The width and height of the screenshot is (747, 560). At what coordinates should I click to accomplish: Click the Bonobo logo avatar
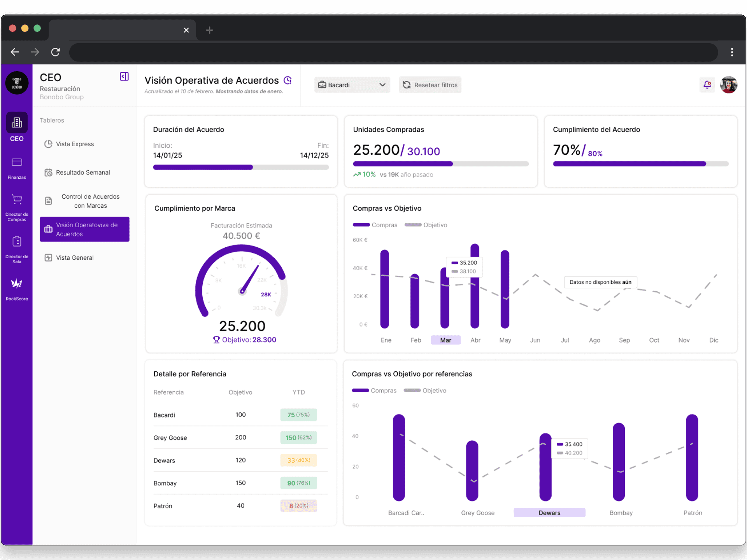[17, 83]
